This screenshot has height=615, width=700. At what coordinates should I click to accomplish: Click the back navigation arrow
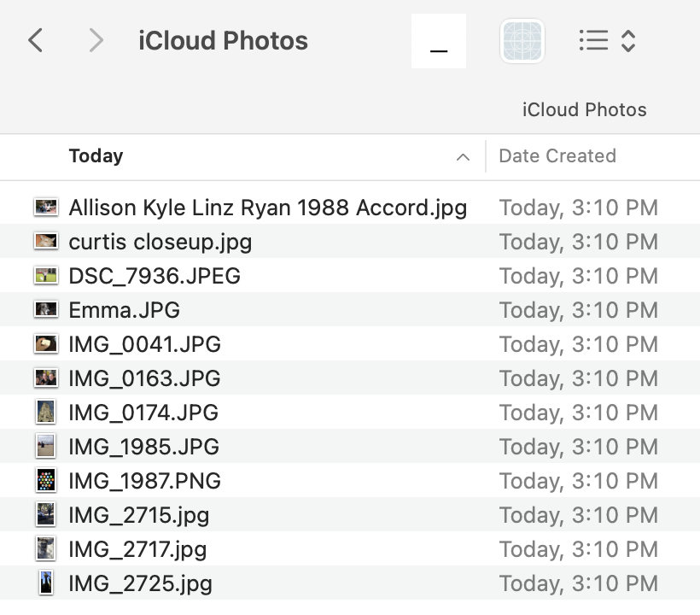(35, 40)
